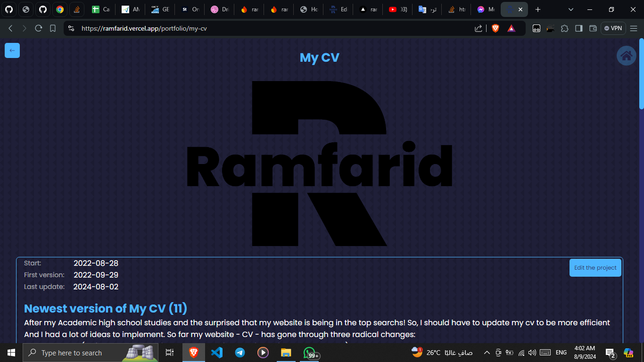Open the Brave Wallet icon
Viewport: 644px width, 362px height.
593,28
